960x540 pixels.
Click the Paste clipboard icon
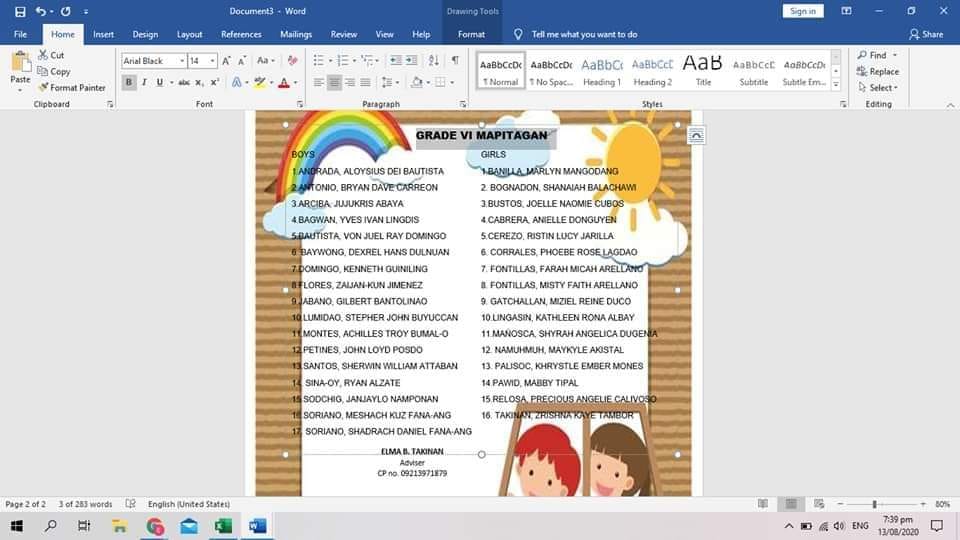click(x=20, y=62)
